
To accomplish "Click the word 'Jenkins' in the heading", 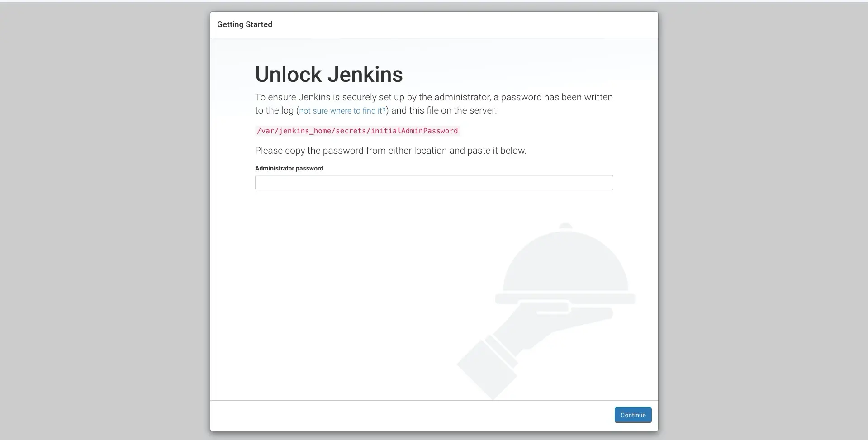I will pyautogui.click(x=365, y=75).
